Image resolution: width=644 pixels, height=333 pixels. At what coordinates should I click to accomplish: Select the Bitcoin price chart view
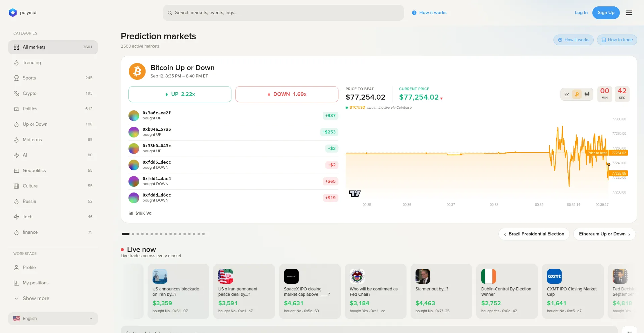(577, 94)
